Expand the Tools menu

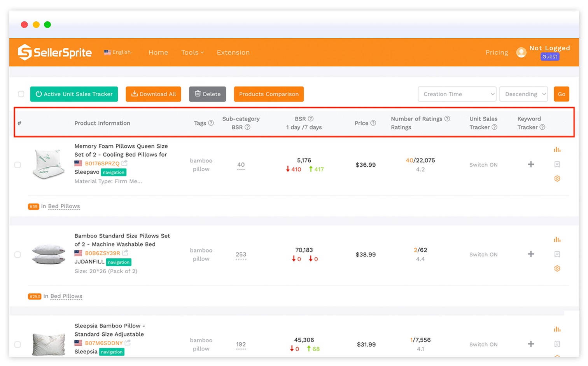[x=192, y=52]
